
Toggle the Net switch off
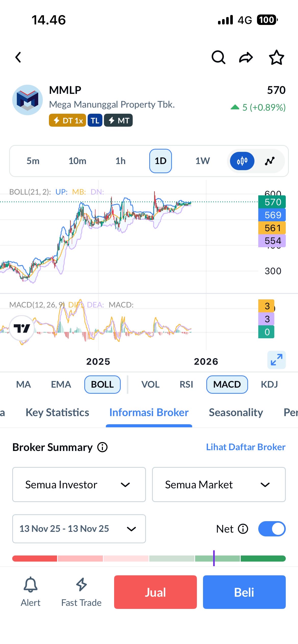(272, 529)
